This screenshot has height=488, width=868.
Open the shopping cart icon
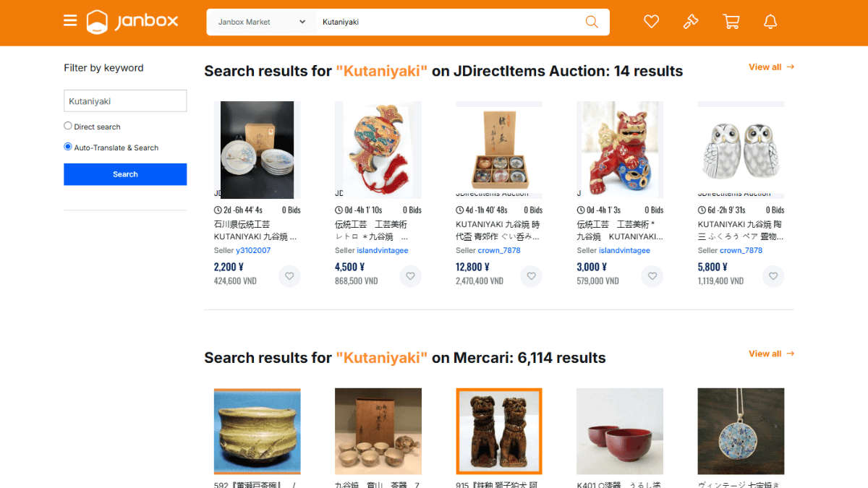tap(731, 22)
